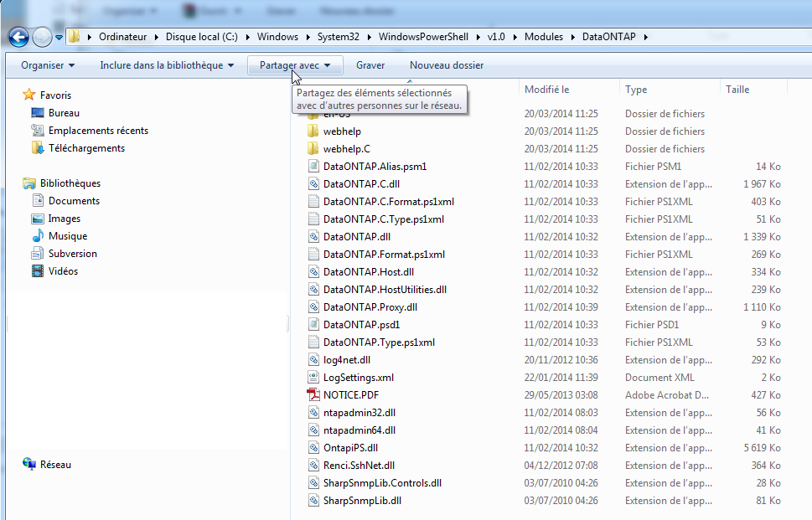Click the address bar folder icon
Screen dimensions: 812x520
(75, 36)
